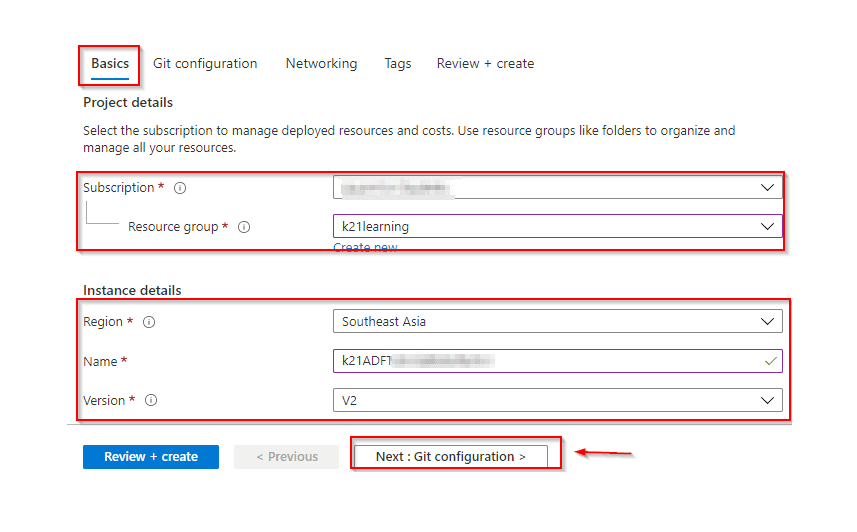Viewport: 857px width, 532px height.
Task: Switch to the Basics tab
Action: [x=110, y=63]
